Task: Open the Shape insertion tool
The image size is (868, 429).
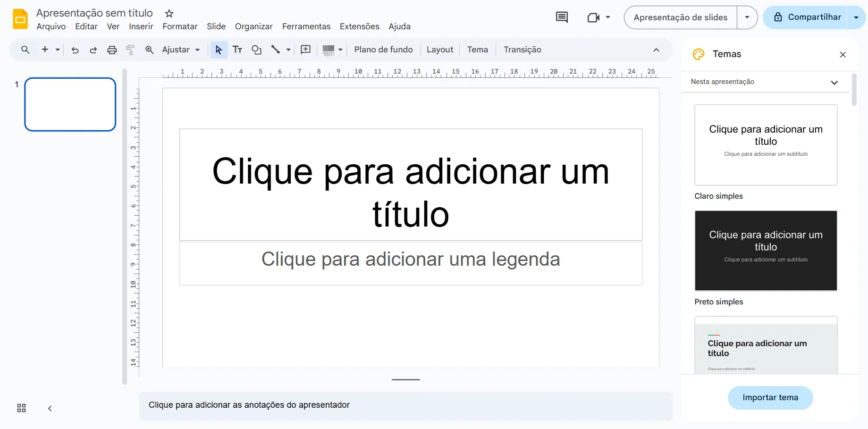Action: coord(256,50)
